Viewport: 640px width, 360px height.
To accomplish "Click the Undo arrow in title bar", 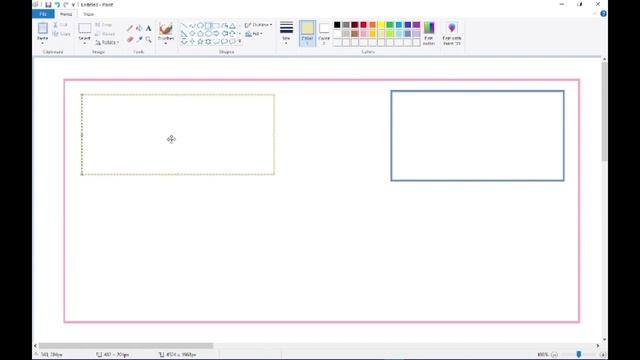I will point(57,4).
